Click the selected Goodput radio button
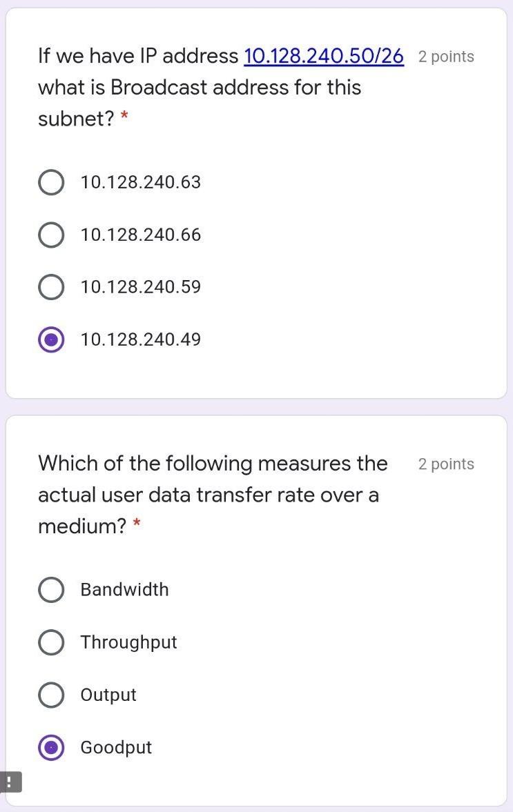 click(x=51, y=747)
